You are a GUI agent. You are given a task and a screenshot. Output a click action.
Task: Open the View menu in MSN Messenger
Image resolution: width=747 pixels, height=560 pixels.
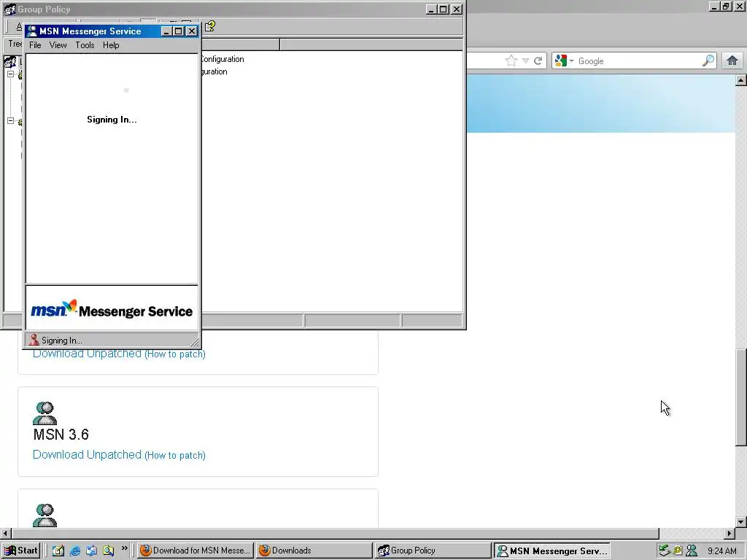point(58,45)
